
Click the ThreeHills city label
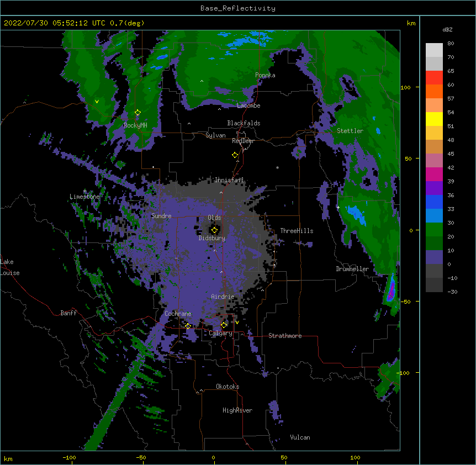click(x=297, y=231)
